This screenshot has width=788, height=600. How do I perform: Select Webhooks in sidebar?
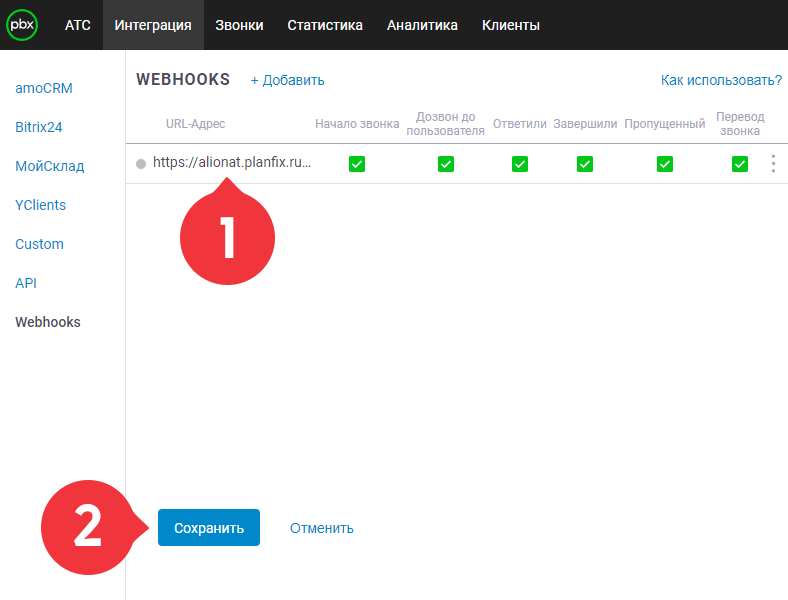coord(48,322)
